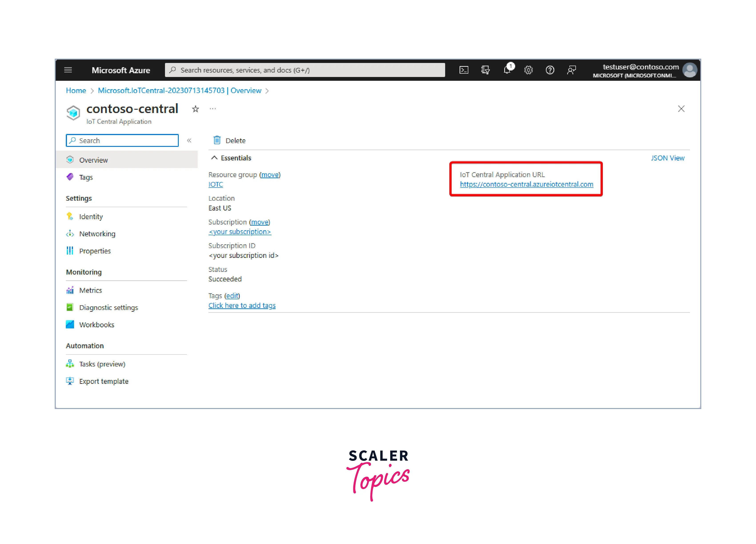Click the help question mark icon

point(550,70)
